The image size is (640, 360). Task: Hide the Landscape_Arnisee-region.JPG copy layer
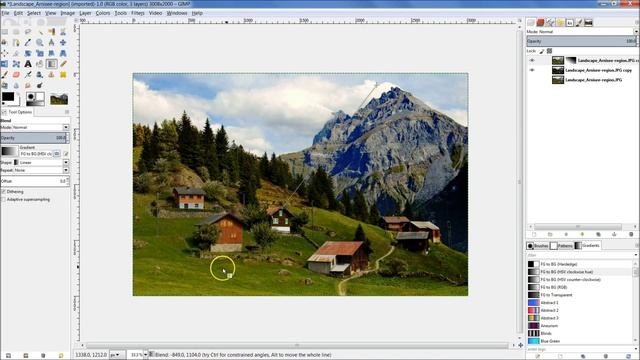click(532, 70)
